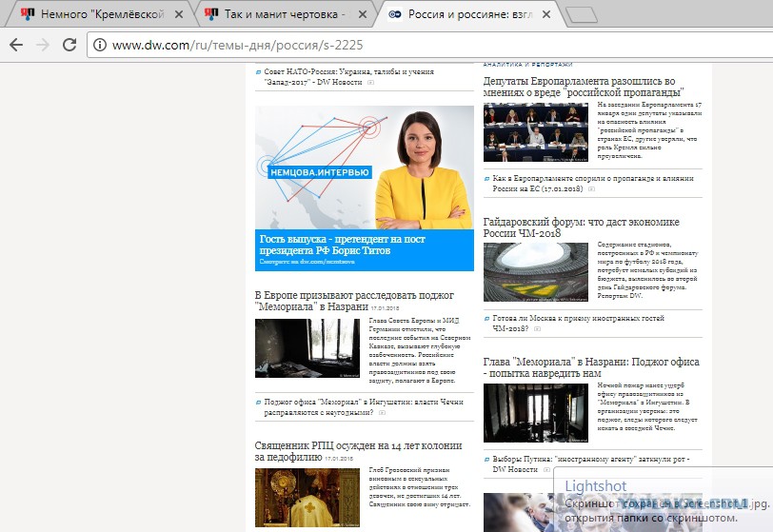
Task: Click the Lightshot notification popup
Action: tap(664, 499)
